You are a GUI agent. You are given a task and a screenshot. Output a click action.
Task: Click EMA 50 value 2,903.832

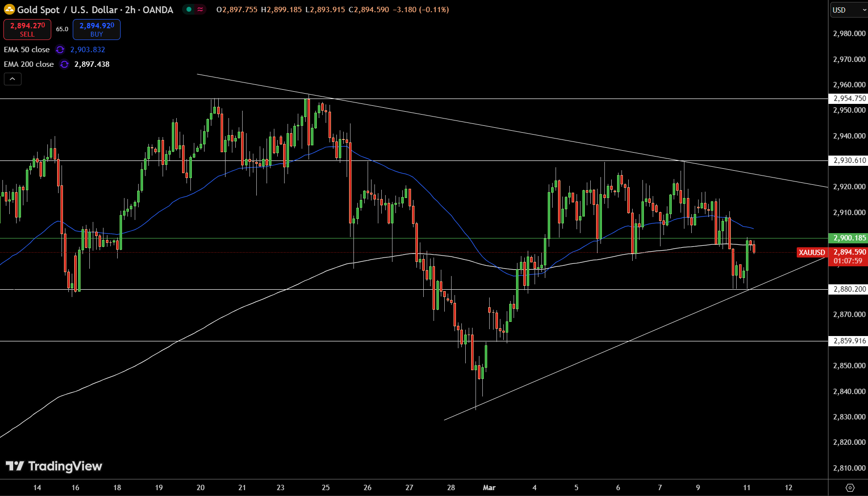click(x=88, y=50)
